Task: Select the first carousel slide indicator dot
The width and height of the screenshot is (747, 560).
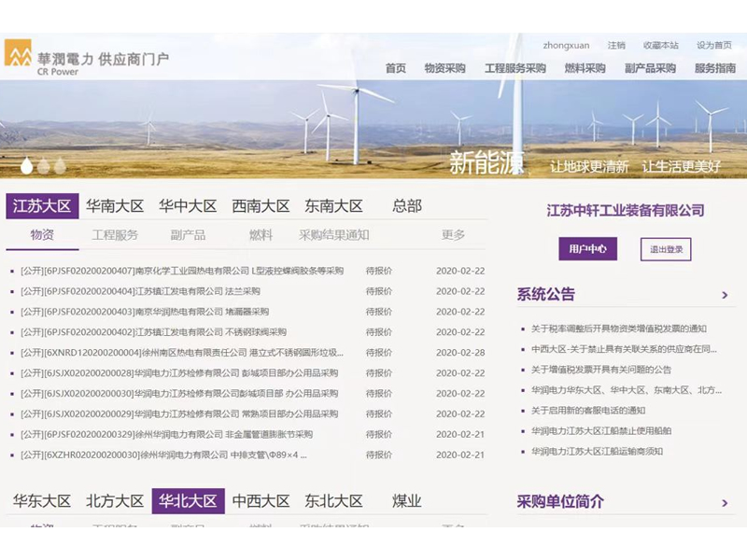Action: tap(27, 165)
